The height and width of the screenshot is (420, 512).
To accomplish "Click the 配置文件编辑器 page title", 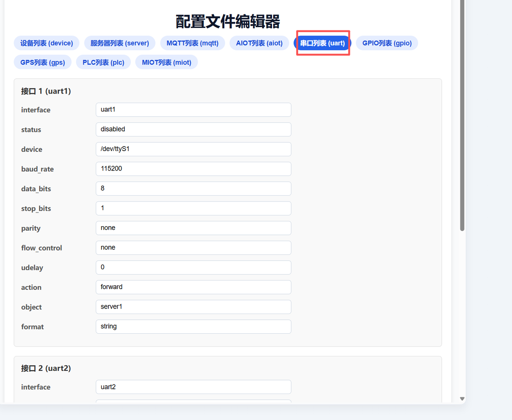I will [x=228, y=22].
